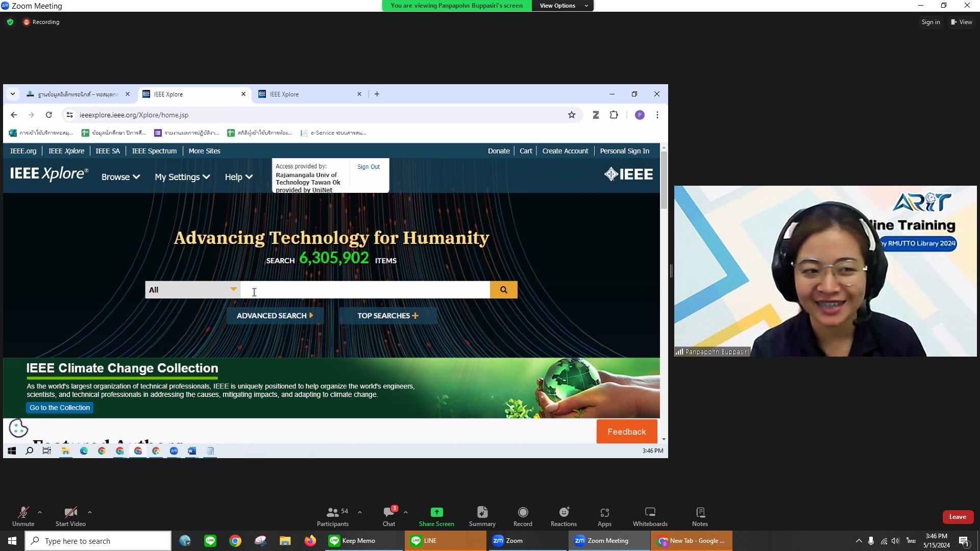Click the orange Feedback button
This screenshot has height=551, width=980.
pos(627,432)
